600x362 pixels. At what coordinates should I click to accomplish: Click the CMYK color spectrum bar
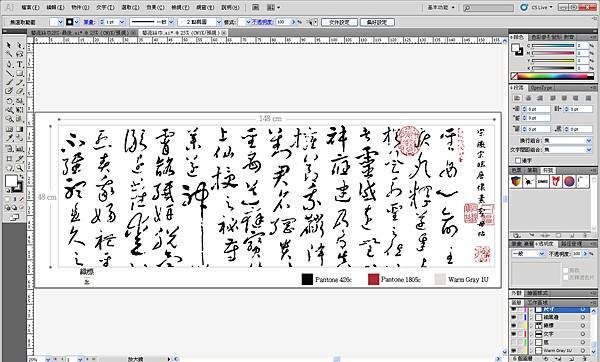(553, 76)
